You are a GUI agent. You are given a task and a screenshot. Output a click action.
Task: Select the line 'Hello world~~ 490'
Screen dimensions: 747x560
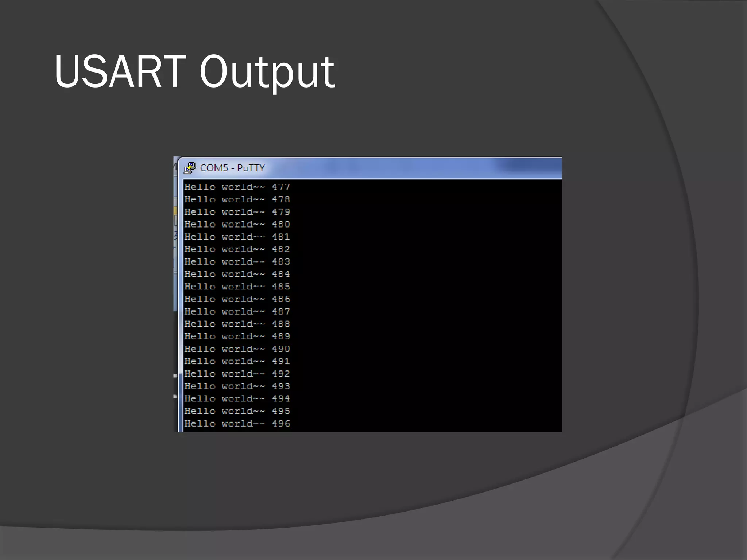coord(237,349)
